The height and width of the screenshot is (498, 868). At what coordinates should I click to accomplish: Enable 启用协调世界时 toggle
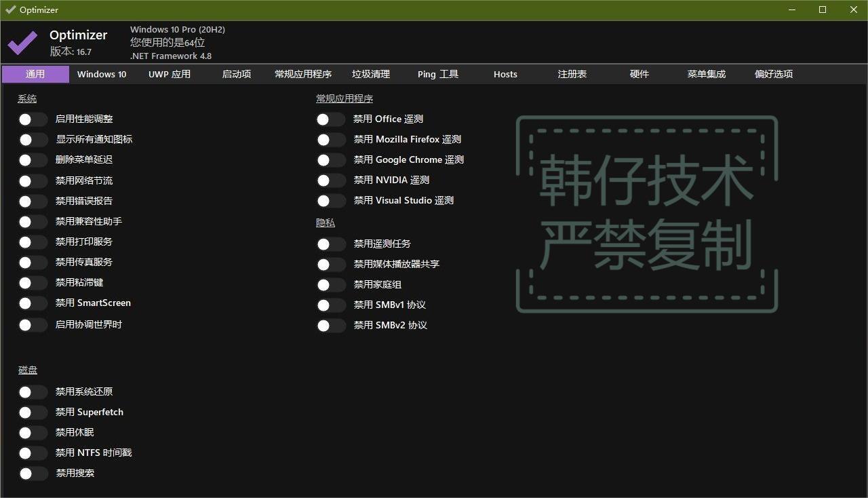[x=33, y=325]
